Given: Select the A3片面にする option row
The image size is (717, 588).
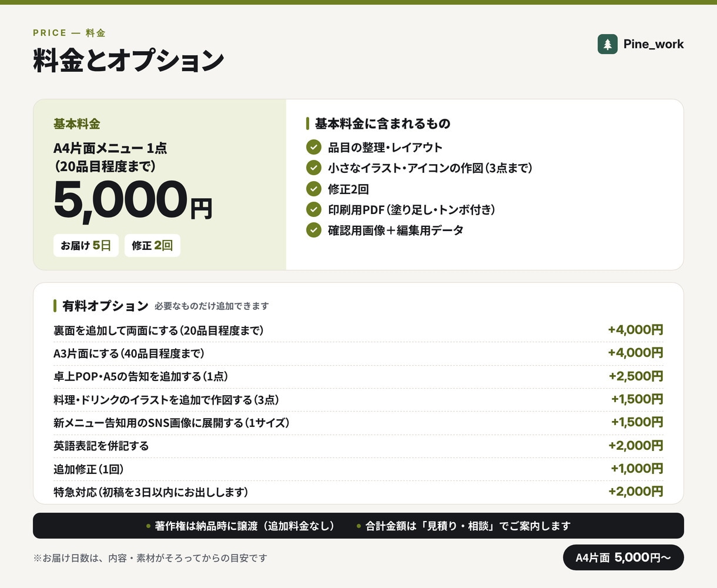Looking at the screenshot, I should coord(358,353).
